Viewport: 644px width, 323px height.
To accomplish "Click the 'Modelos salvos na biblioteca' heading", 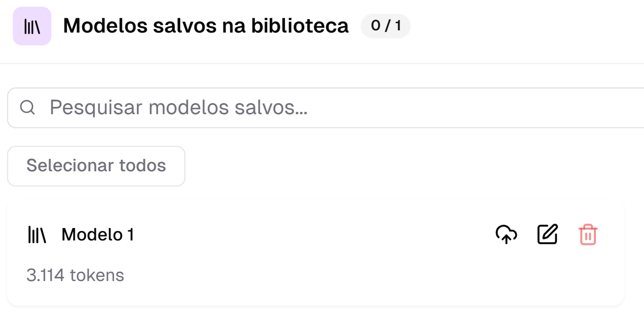I will coord(206,26).
